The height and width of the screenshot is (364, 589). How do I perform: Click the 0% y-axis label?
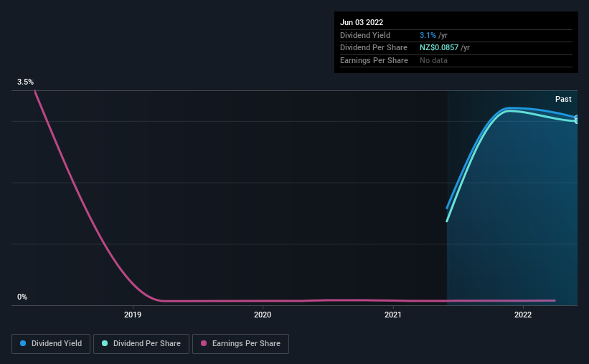pyautogui.click(x=22, y=297)
